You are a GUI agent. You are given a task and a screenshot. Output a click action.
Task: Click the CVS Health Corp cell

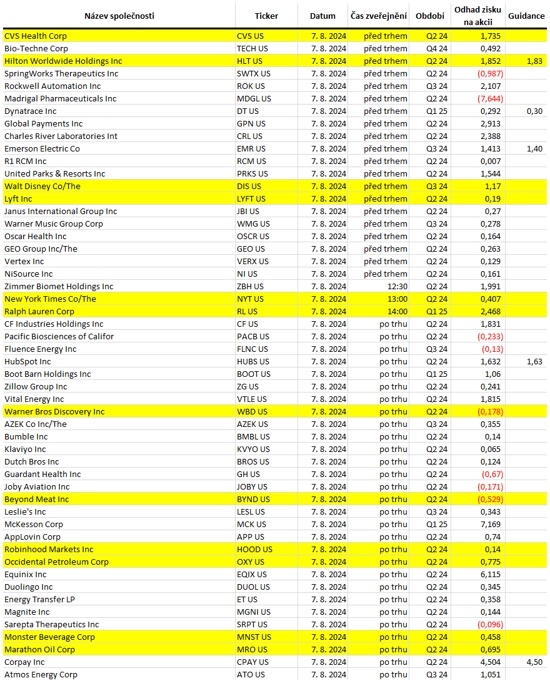[x=119, y=36]
